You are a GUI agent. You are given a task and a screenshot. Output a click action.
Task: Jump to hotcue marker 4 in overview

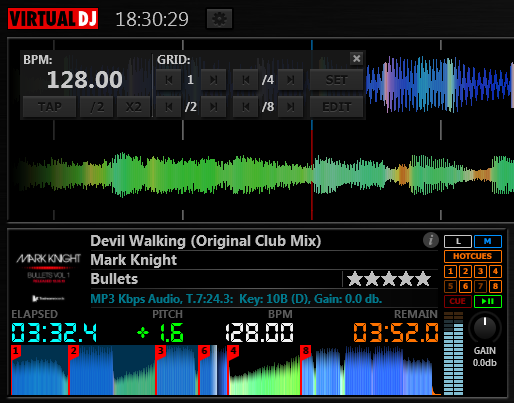[233, 351]
